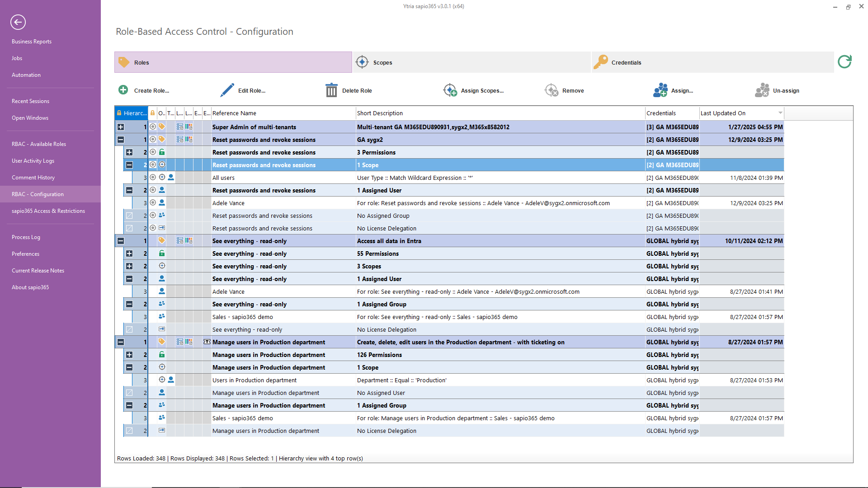Click the Un-assign users icon
The image size is (868, 488).
pyautogui.click(x=762, y=90)
